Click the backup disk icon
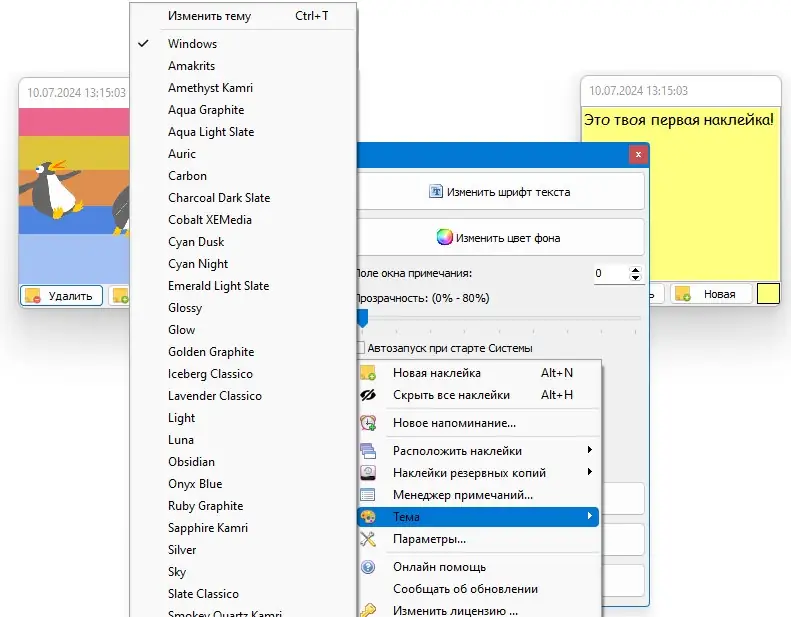The image size is (791, 617). click(x=368, y=473)
